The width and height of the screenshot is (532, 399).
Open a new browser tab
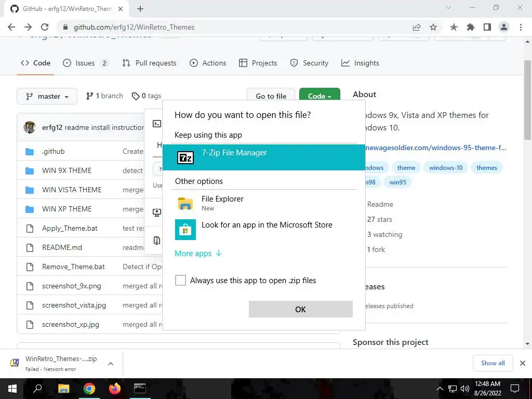coord(140,9)
